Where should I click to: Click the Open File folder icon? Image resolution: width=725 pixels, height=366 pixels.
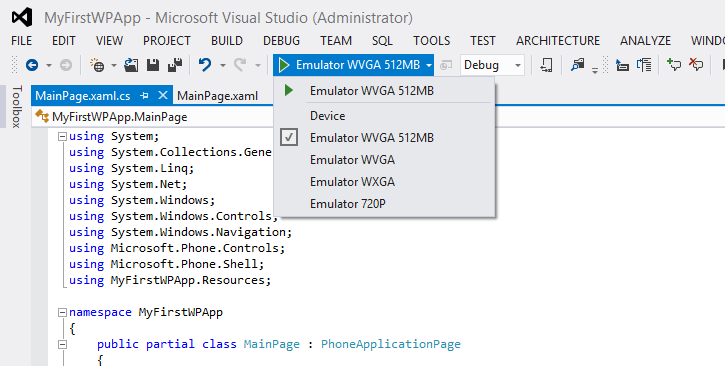click(131, 65)
